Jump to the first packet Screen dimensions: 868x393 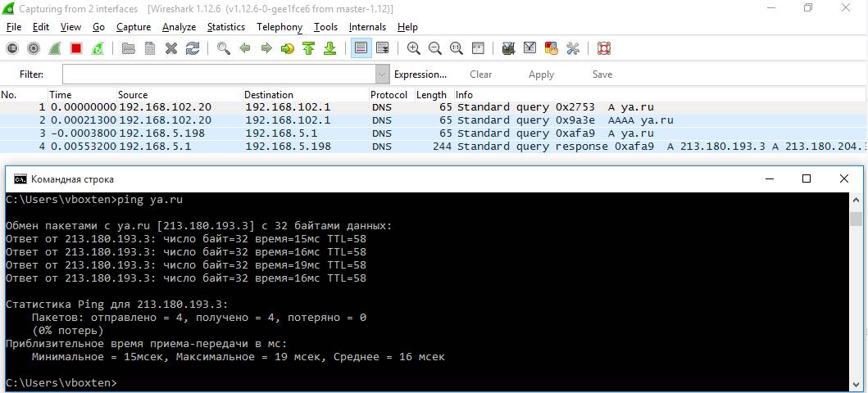coord(308,48)
